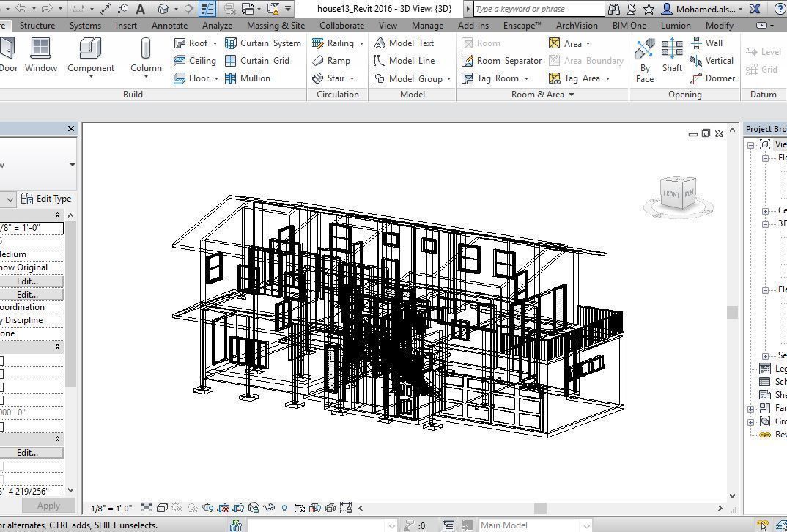Open the Stair dropdown arrow
This screenshot has width=787, height=532.
pos(352,79)
